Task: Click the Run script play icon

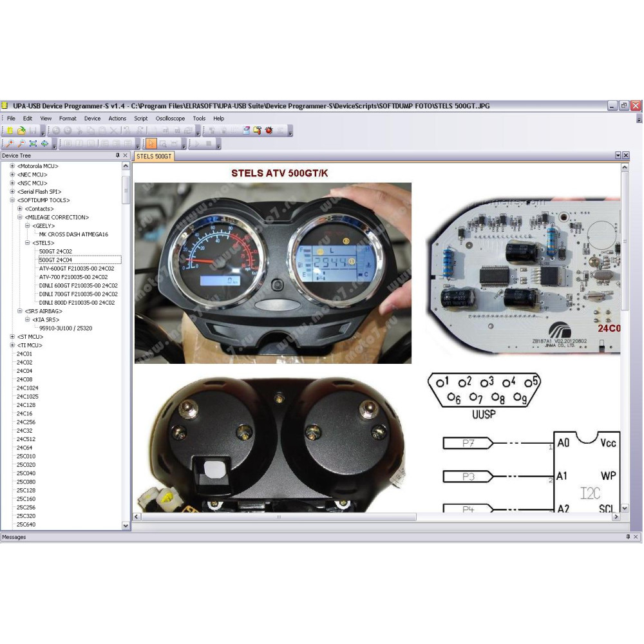Action: coord(196,144)
